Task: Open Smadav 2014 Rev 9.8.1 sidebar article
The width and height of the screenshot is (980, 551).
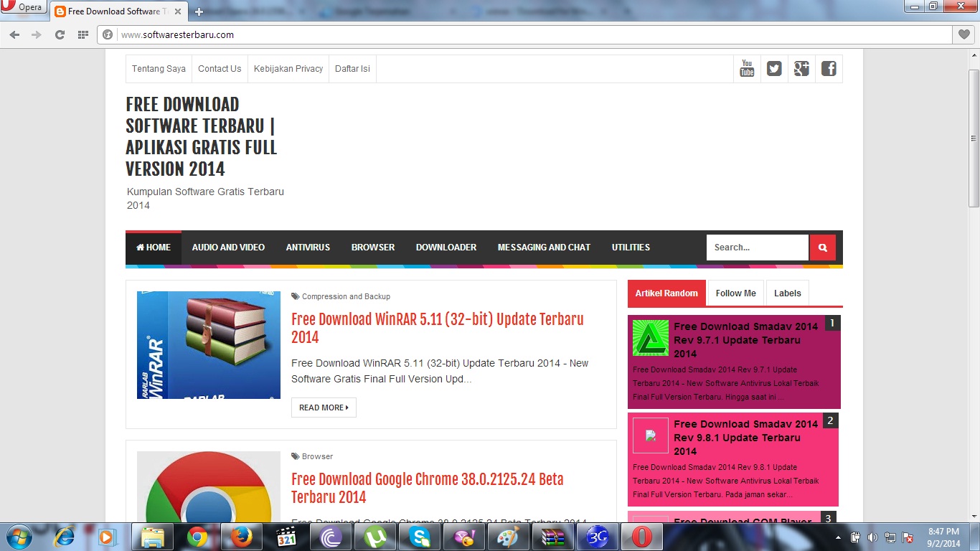Action: [746, 438]
